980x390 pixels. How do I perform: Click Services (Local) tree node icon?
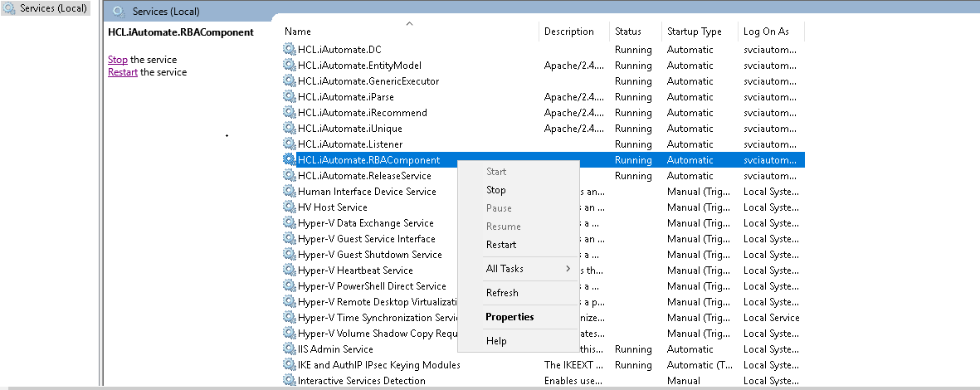9,9
